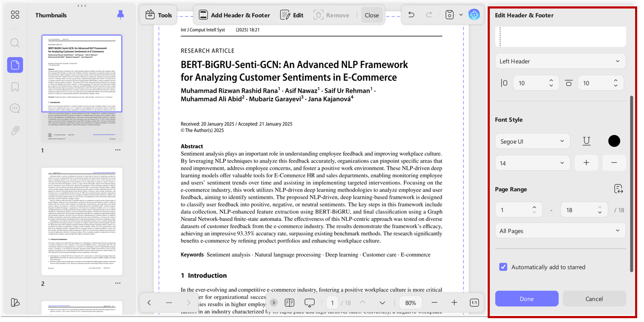Open the Left Header position dropdown
This screenshot has height=322, width=644.
(560, 61)
